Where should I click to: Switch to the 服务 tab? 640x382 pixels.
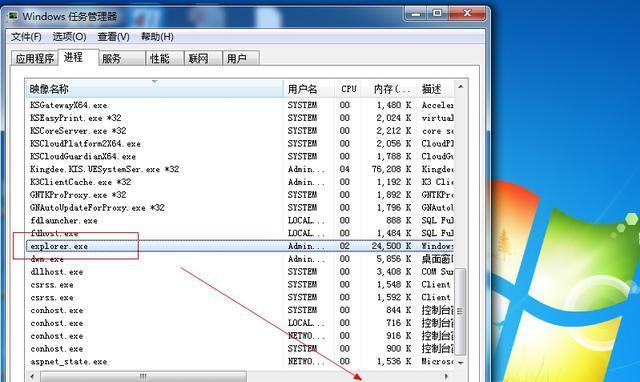click(122, 58)
